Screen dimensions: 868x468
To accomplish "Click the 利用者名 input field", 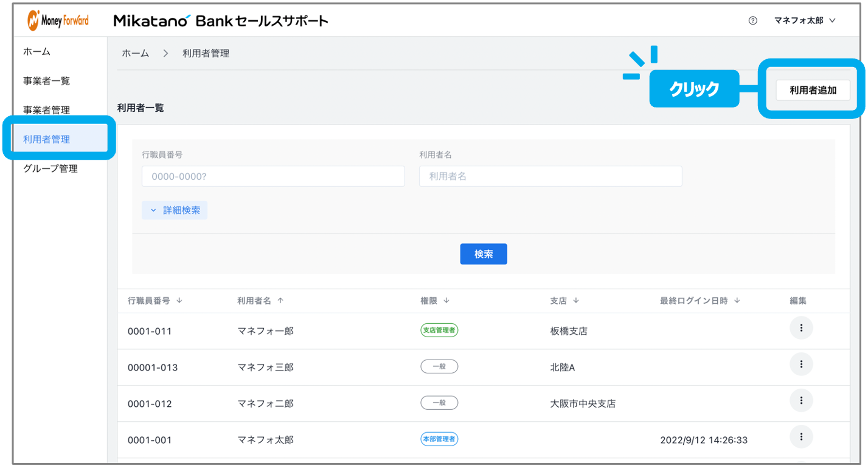I will coord(550,176).
